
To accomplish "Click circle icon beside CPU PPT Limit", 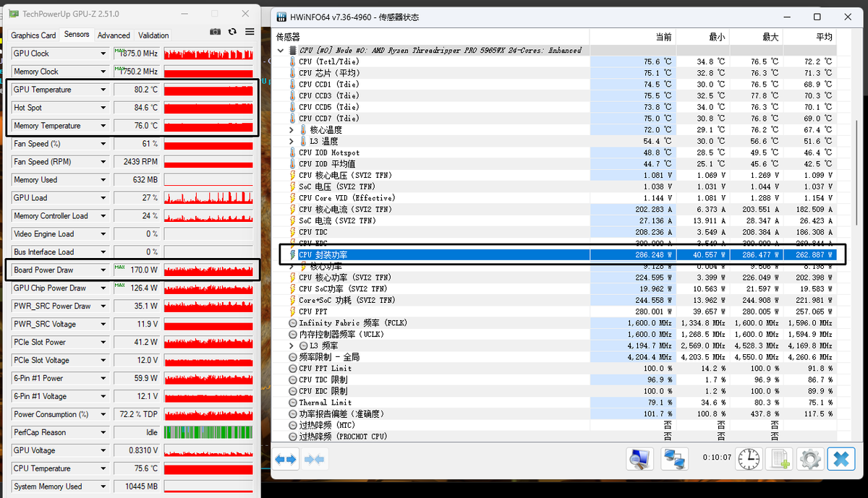I will [x=292, y=369].
